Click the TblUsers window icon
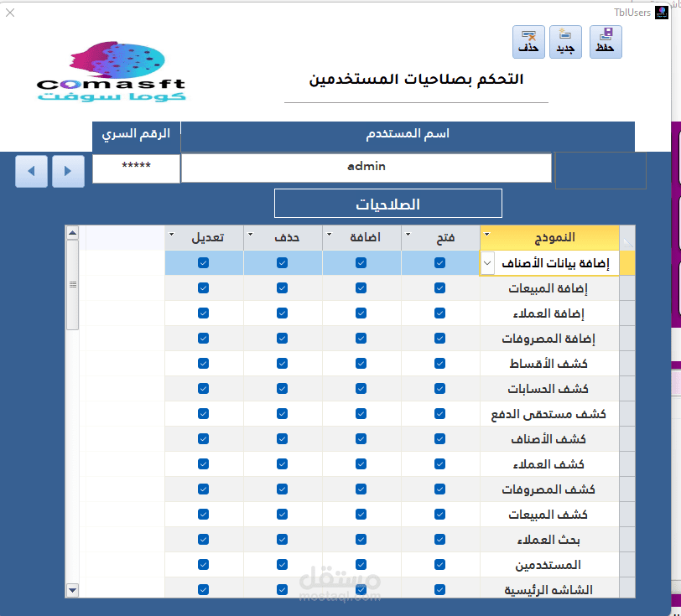The height and width of the screenshot is (616, 681). [x=662, y=13]
